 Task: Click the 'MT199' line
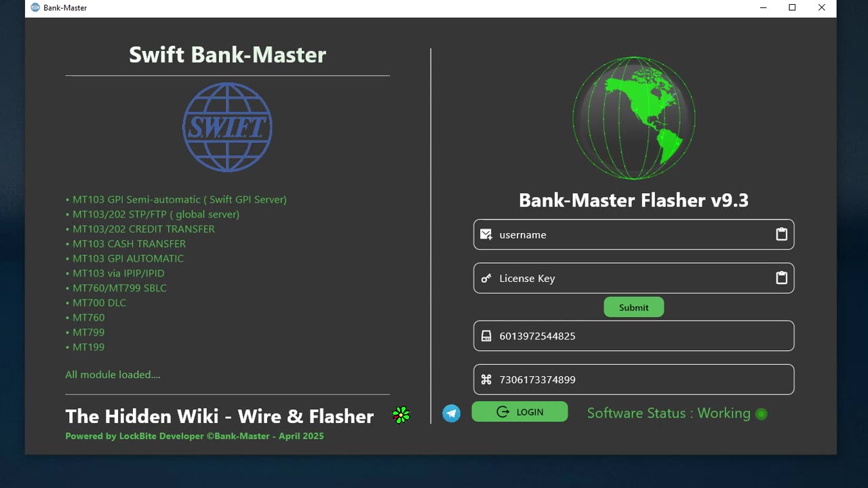pos(85,347)
